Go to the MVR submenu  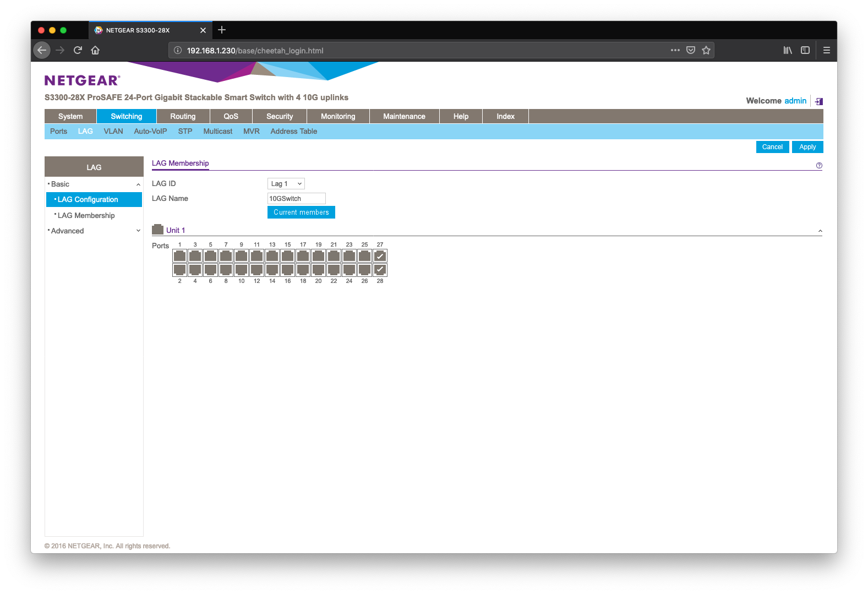pos(251,132)
